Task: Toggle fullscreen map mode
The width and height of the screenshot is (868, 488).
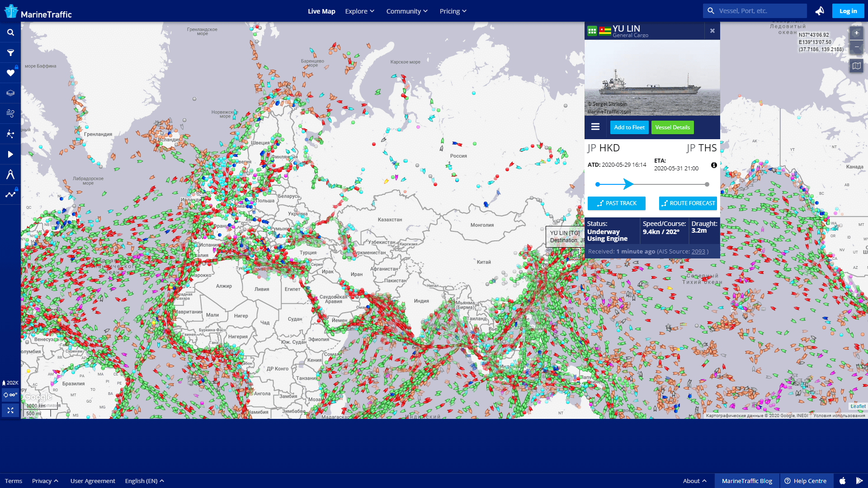Action: point(10,410)
